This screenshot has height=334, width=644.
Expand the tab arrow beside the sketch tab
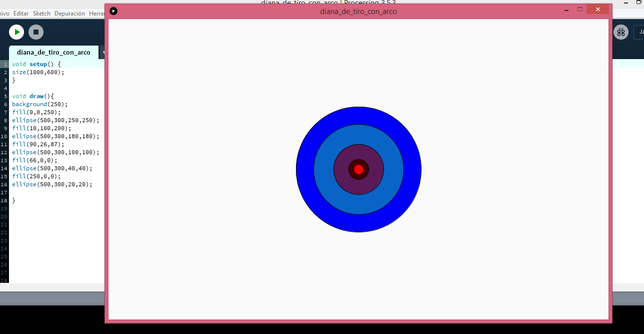click(x=103, y=52)
